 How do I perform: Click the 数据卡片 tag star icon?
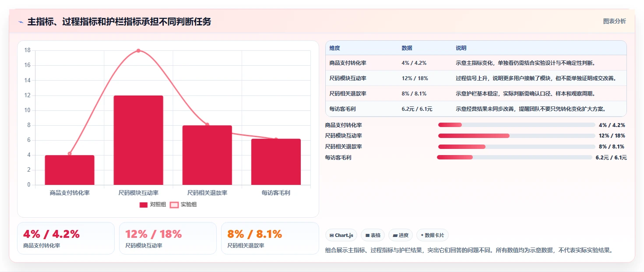pyautogui.click(x=422, y=235)
